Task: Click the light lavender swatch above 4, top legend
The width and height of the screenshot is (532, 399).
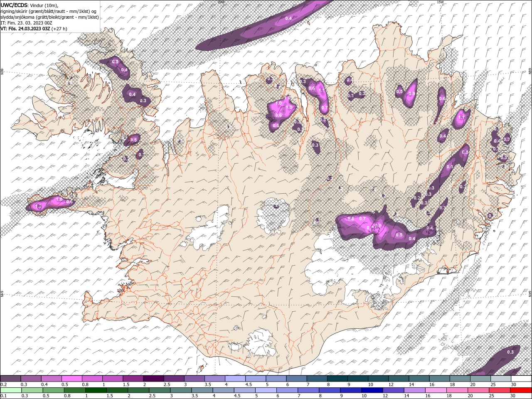Action: click(x=234, y=379)
